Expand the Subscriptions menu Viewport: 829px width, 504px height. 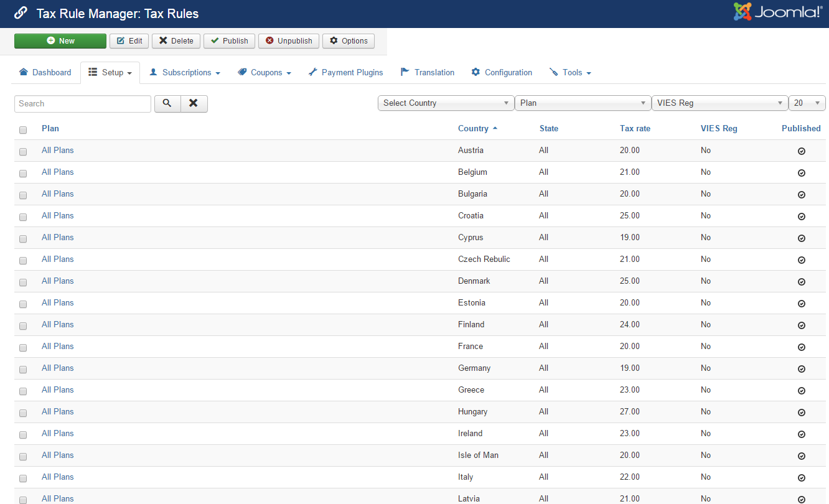(x=185, y=73)
